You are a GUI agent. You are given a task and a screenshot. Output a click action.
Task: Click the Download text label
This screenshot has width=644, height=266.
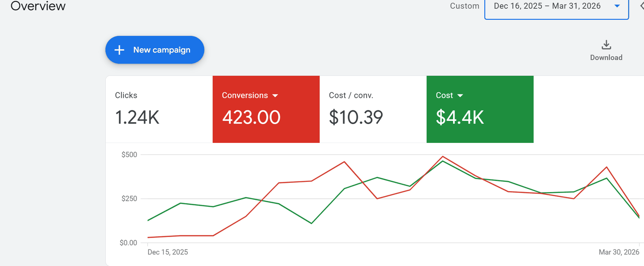coord(606,57)
